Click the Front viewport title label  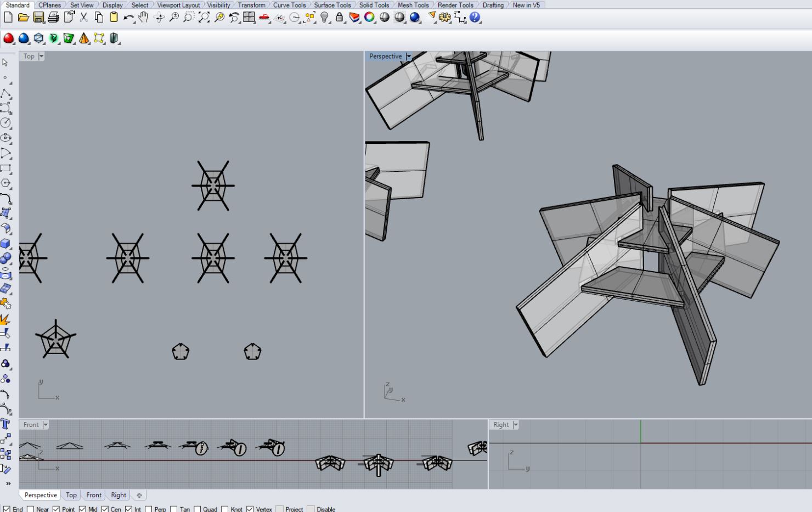(x=31, y=425)
